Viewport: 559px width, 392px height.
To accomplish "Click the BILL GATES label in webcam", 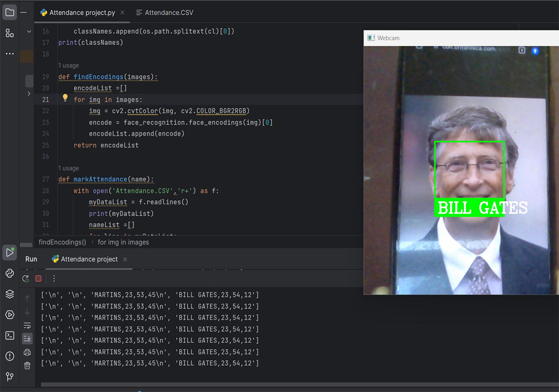I will pos(482,208).
